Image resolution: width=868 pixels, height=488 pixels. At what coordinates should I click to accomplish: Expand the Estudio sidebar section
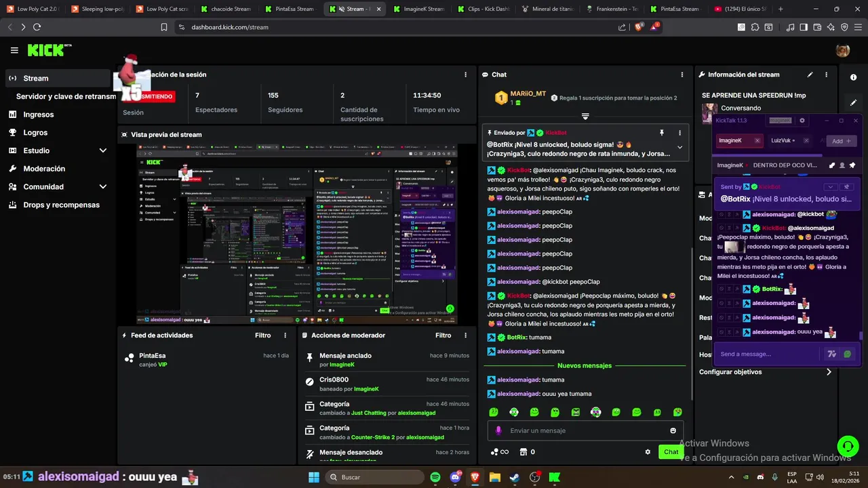pyautogui.click(x=103, y=150)
